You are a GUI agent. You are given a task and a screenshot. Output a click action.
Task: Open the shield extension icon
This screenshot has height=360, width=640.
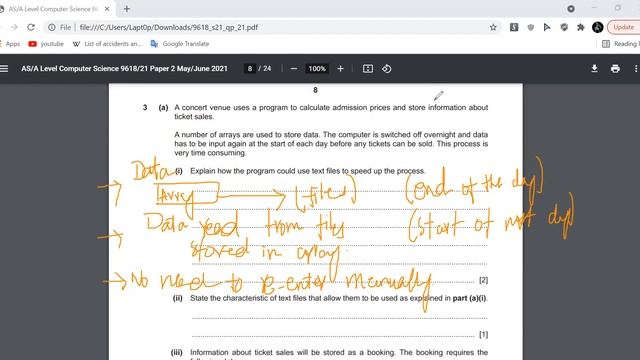530,27
